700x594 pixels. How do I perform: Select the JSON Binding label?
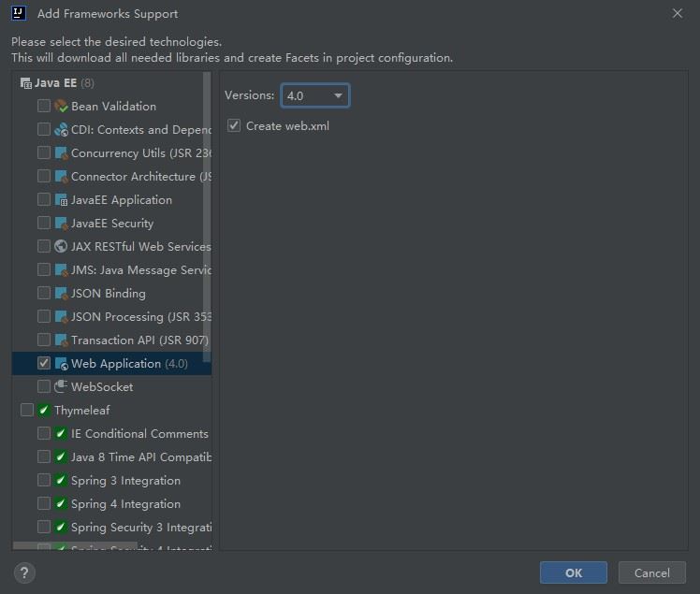click(x=109, y=294)
